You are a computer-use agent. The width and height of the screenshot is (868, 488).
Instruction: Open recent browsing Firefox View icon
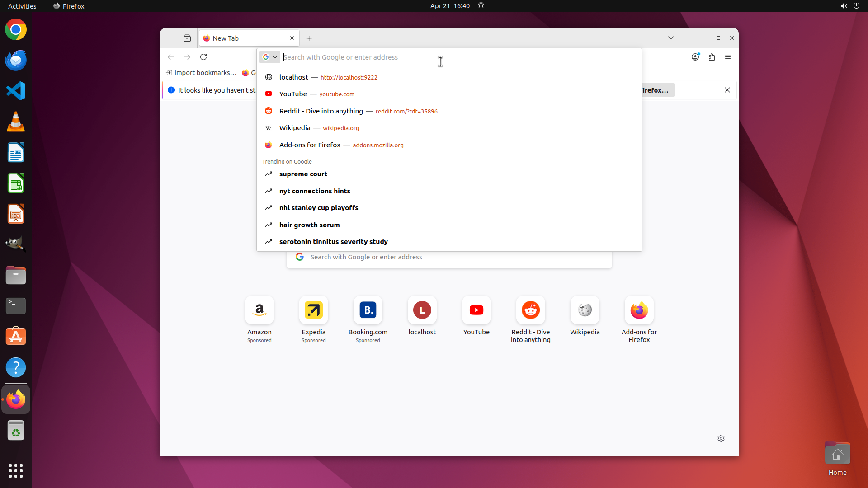point(187,38)
